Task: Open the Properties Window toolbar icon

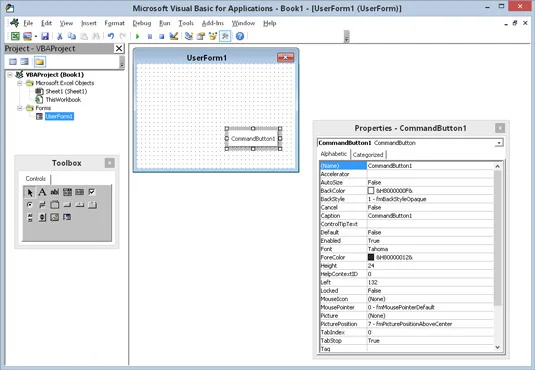Action: click(x=201, y=36)
